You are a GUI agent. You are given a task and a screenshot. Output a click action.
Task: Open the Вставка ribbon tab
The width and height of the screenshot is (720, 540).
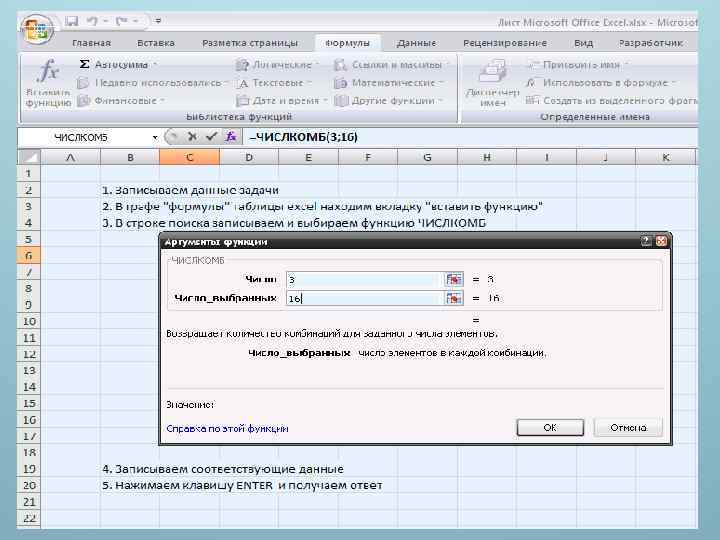tap(156, 43)
